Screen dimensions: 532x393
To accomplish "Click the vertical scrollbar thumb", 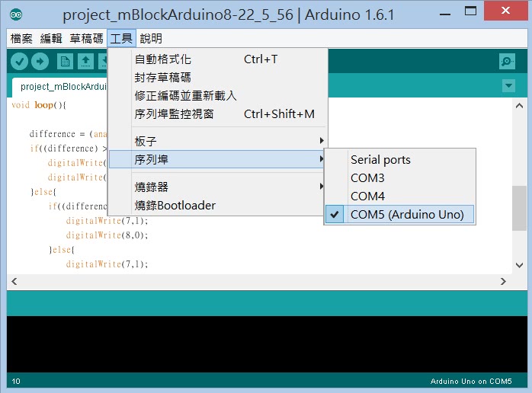I will [519, 208].
